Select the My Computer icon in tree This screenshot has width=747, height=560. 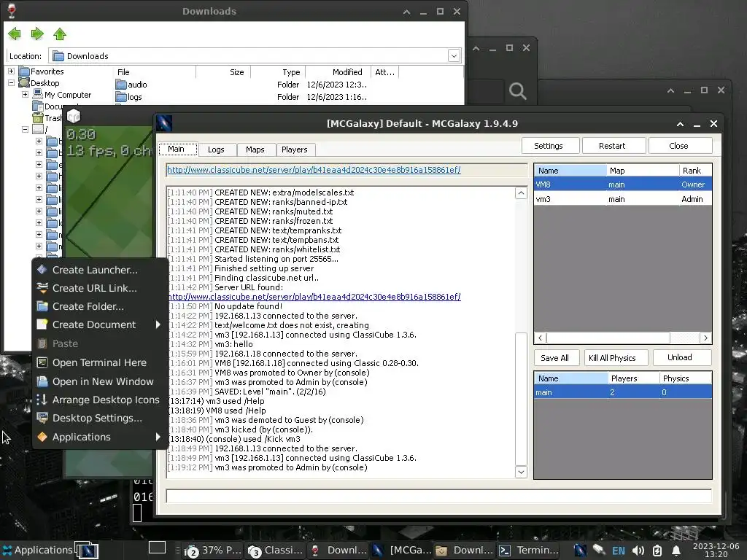tap(38, 94)
